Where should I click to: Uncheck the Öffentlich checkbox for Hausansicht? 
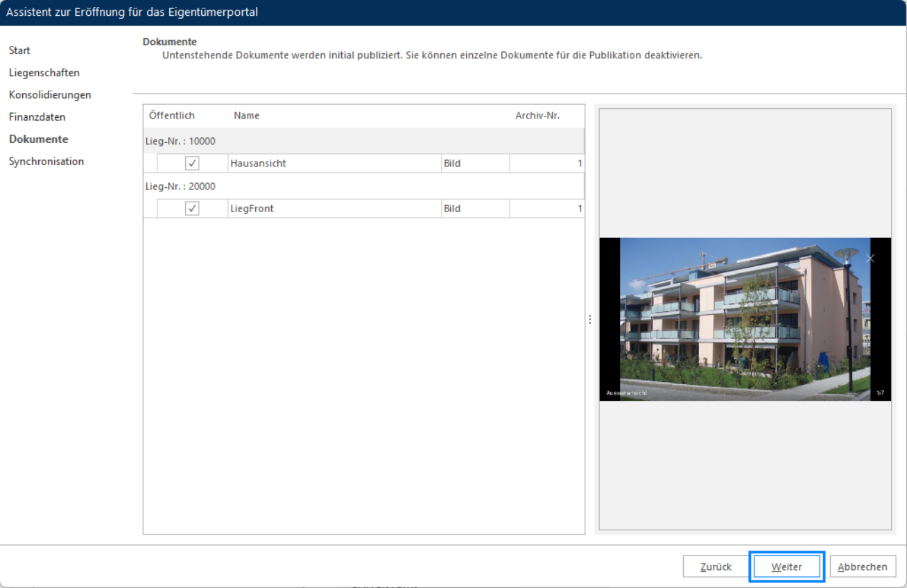click(x=192, y=164)
